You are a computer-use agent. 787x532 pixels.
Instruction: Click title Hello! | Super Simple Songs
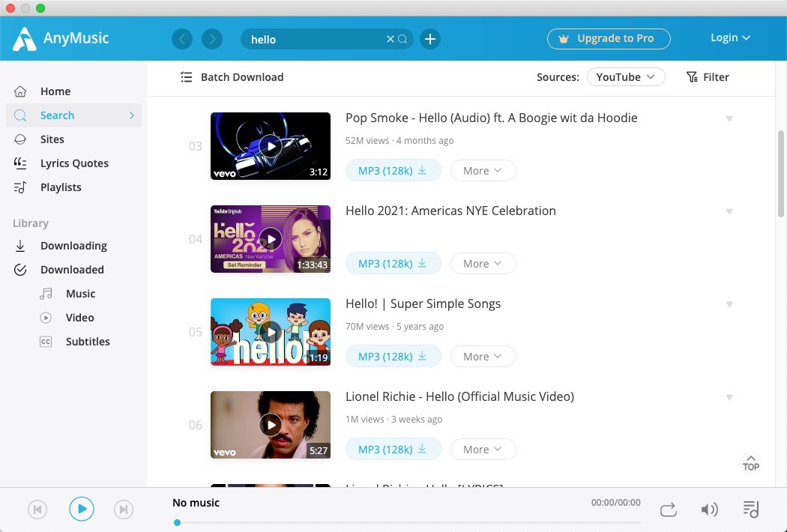[423, 303]
